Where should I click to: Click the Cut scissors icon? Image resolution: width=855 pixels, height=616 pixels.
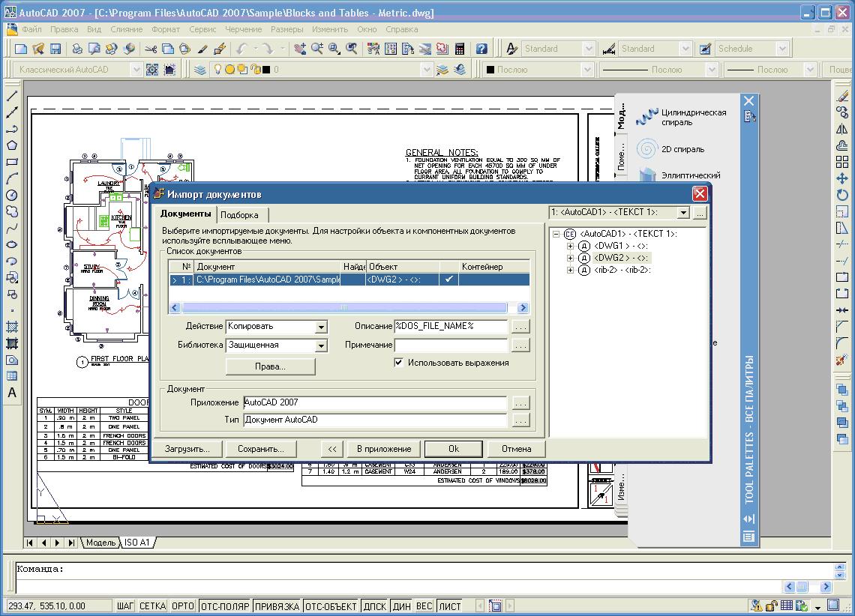(150, 49)
